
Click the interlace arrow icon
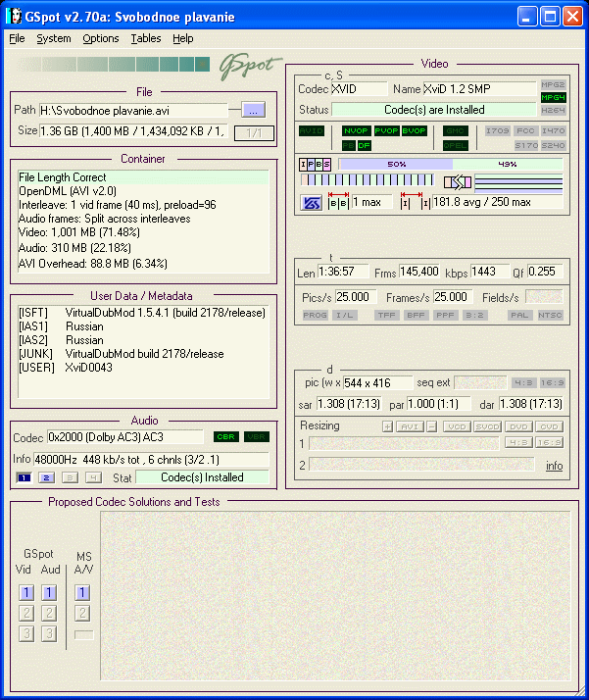[458, 182]
